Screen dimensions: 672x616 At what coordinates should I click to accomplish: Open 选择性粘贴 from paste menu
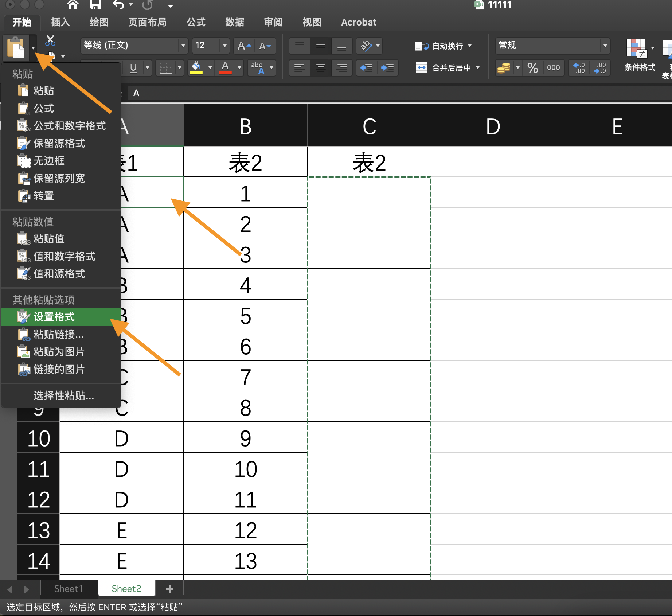point(63,396)
